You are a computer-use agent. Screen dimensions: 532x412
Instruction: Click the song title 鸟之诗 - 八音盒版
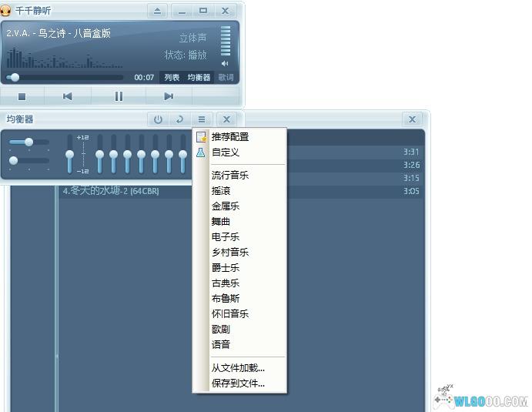(x=75, y=33)
